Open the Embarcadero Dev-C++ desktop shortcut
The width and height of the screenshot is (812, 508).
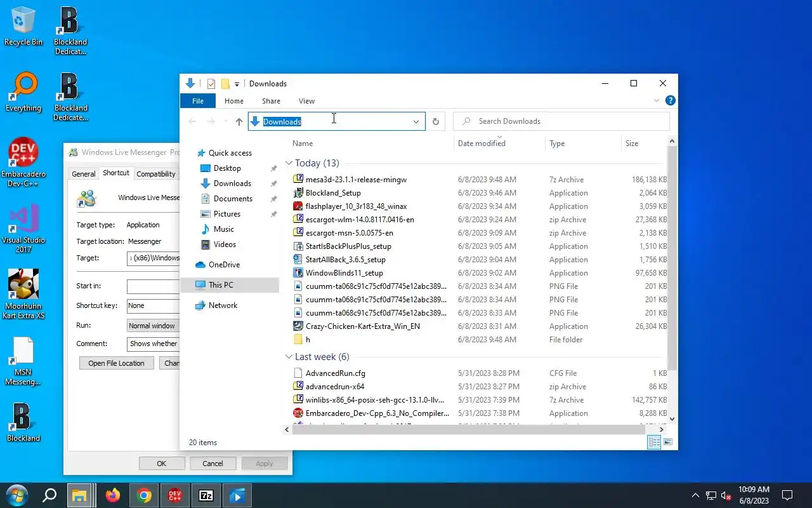[23, 163]
